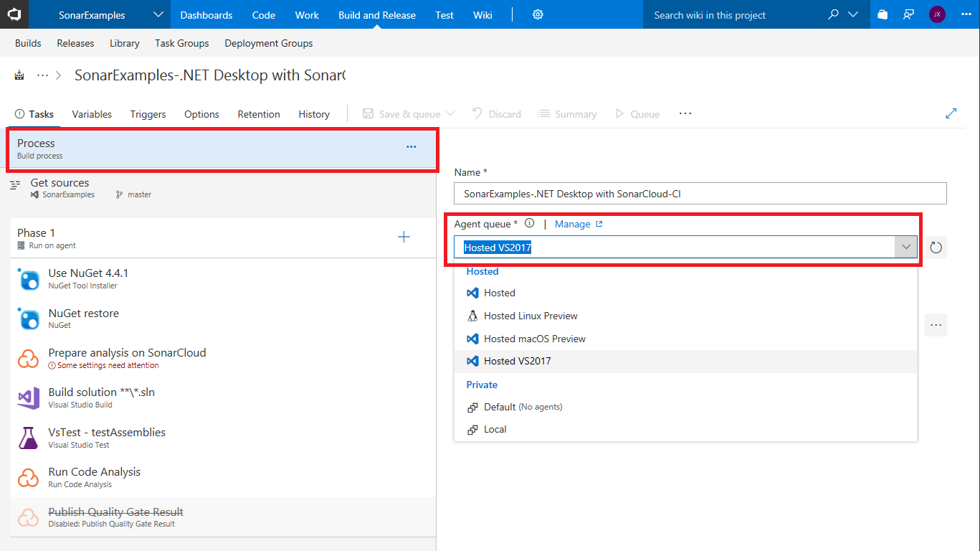This screenshot has height=551, width=980.
Task: Go to the Releases page
Action: (x=75, y=43)
